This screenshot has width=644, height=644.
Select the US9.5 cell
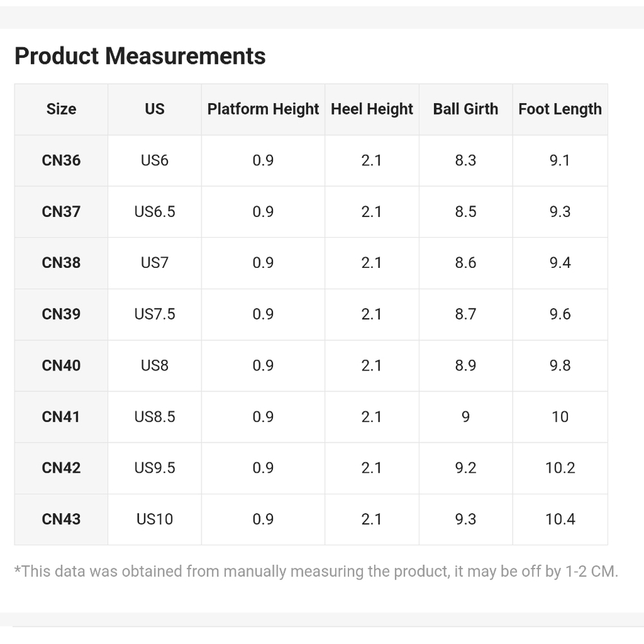[155, 468]
